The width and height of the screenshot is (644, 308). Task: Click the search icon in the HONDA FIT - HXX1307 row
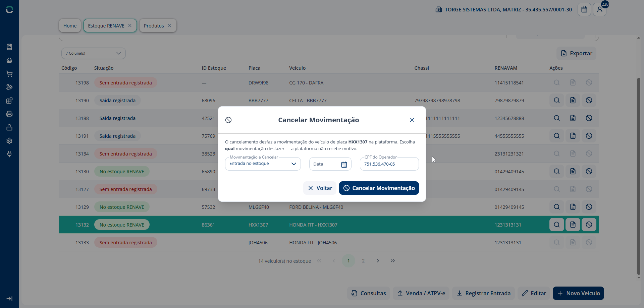point(557,225)
